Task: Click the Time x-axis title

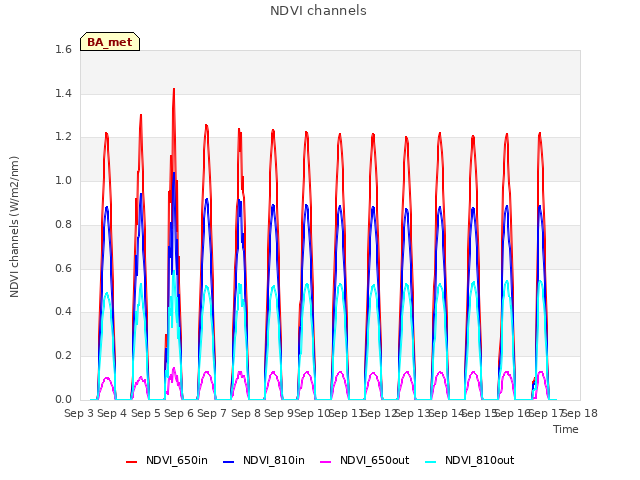Action: pyautogui.click(x=566, y=429)
